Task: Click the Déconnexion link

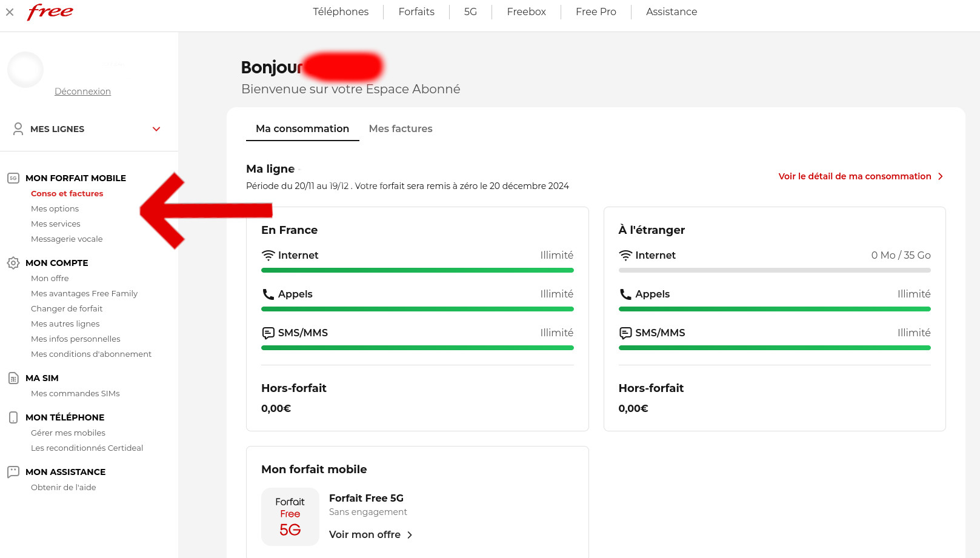Action: (x=82, y=91)
